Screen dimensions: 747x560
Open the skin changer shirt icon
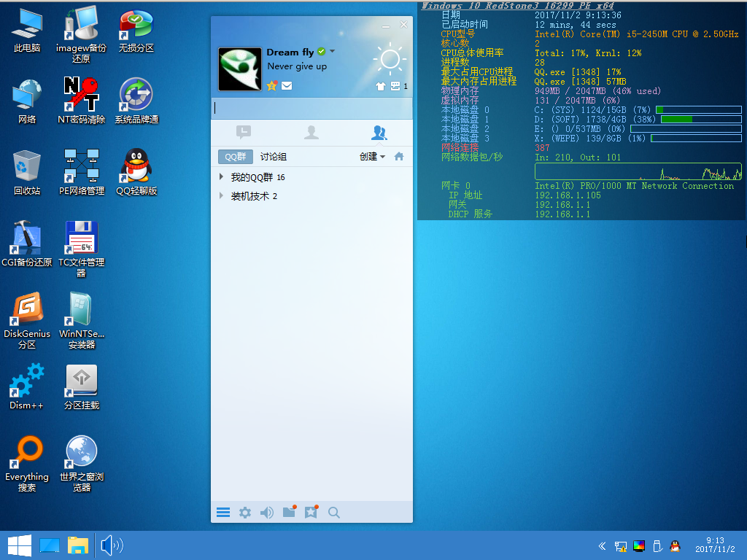380,86
